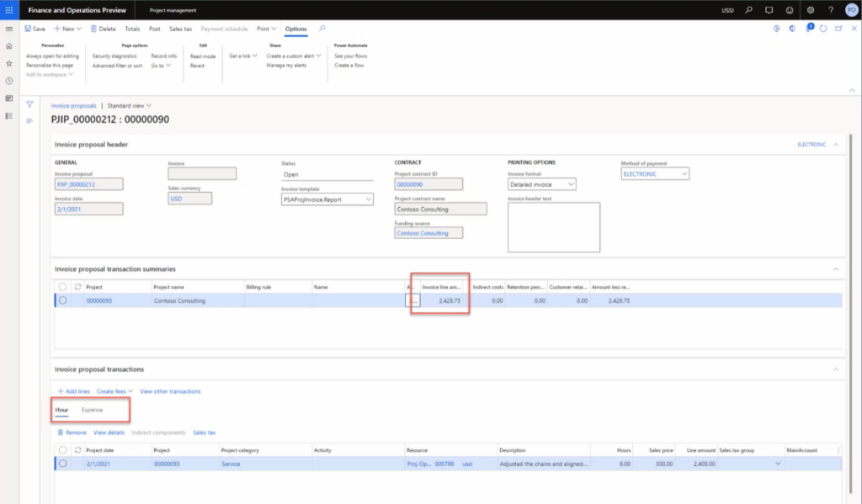Open the Method of payment dropdown
This screenshot has height=504, width=862.
click(x=684, y=173)
